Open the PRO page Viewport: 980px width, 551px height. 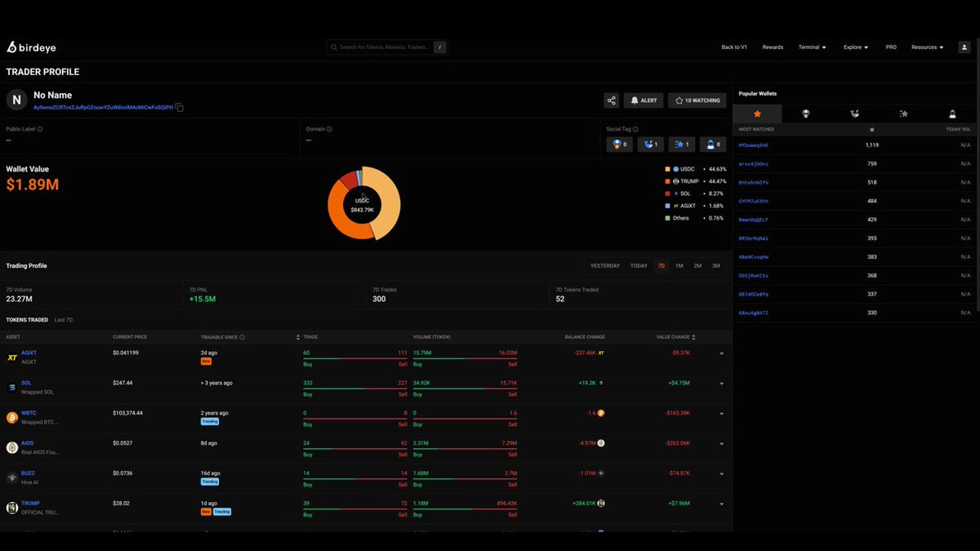click(x=891, y=47)
